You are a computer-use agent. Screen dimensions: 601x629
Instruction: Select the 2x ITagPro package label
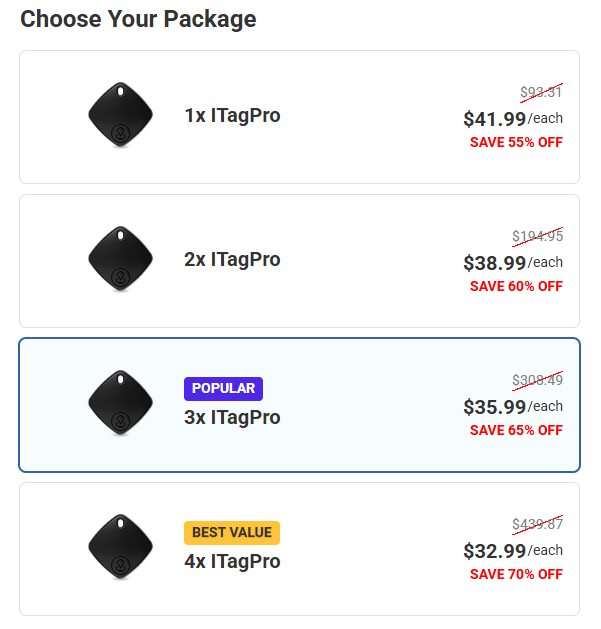(232, 260)
